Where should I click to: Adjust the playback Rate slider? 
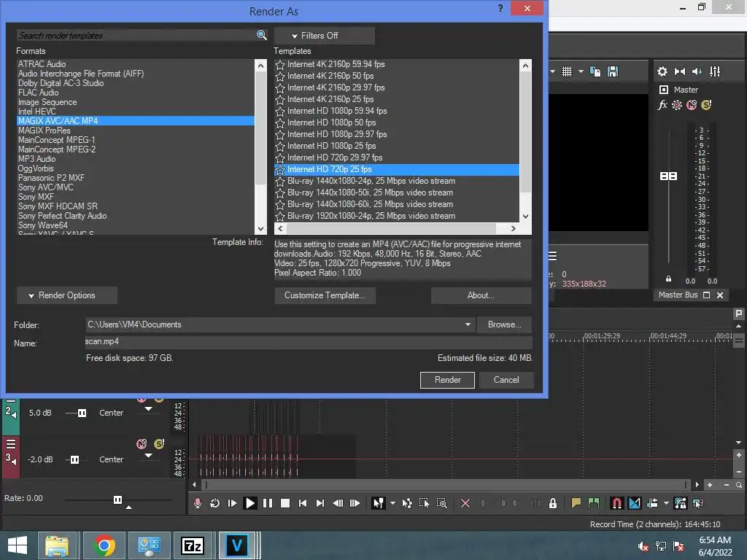[x=117, y=499]
